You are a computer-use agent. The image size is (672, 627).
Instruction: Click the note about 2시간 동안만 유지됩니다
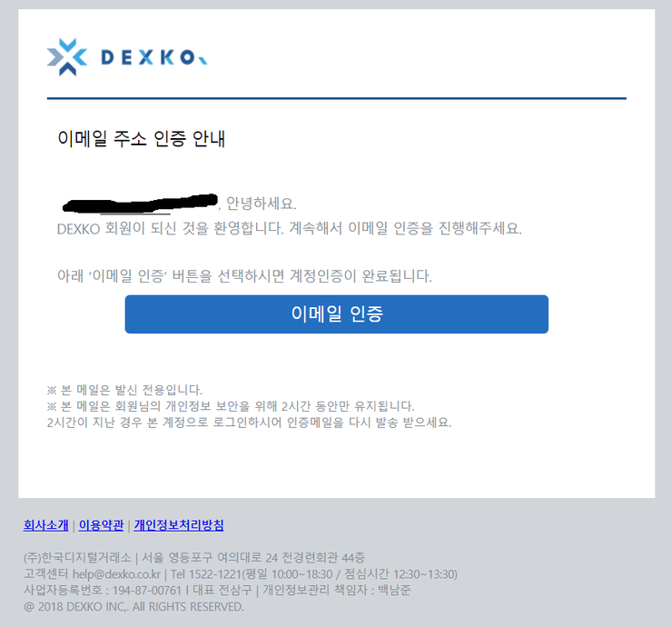231,406
